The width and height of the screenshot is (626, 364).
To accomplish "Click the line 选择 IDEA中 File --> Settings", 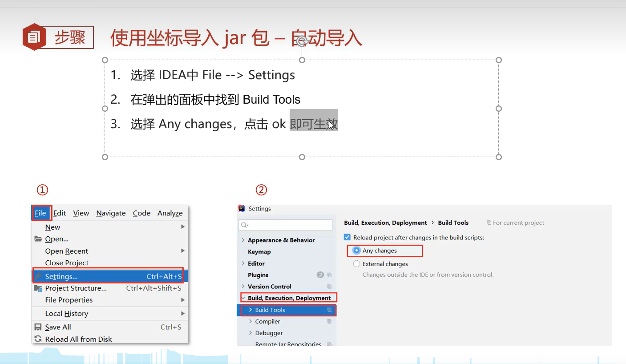I will [213, 75].
